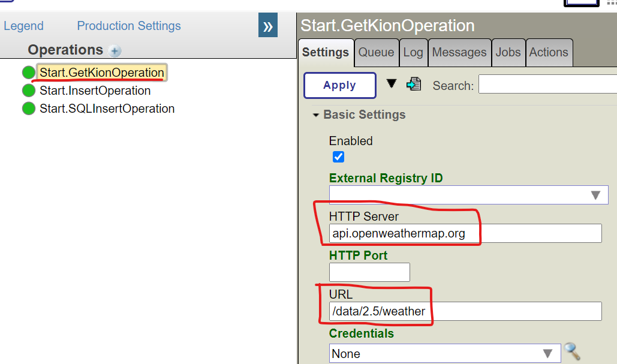Go to the Actions tab
617x364 pixels.
pyautogui.click(x=548, y=52)
